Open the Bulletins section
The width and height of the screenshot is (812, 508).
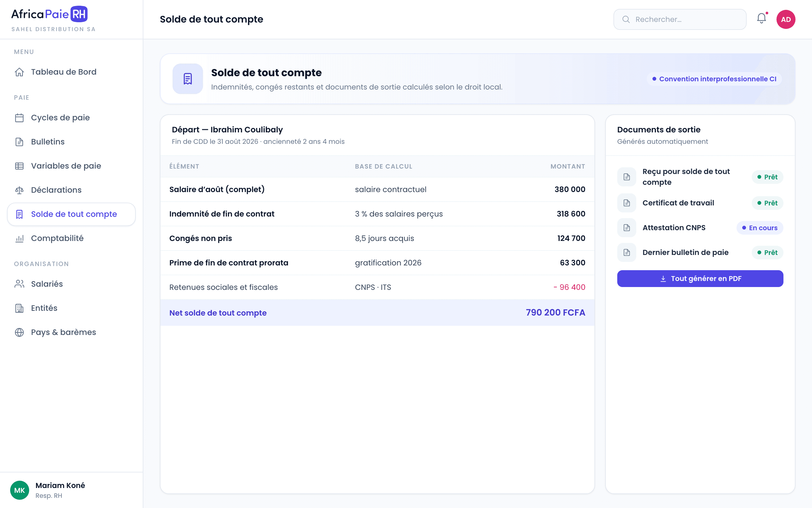pyautogui.click(x=71, y=142)
